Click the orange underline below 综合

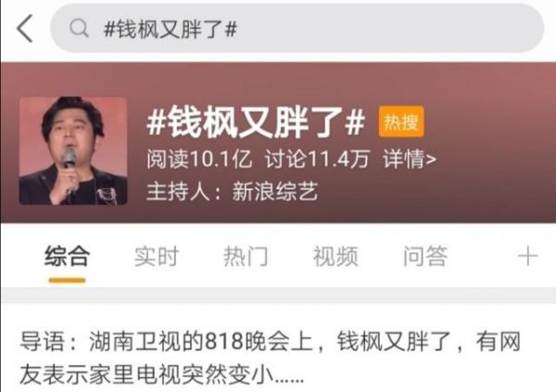(x=67, y=281)
